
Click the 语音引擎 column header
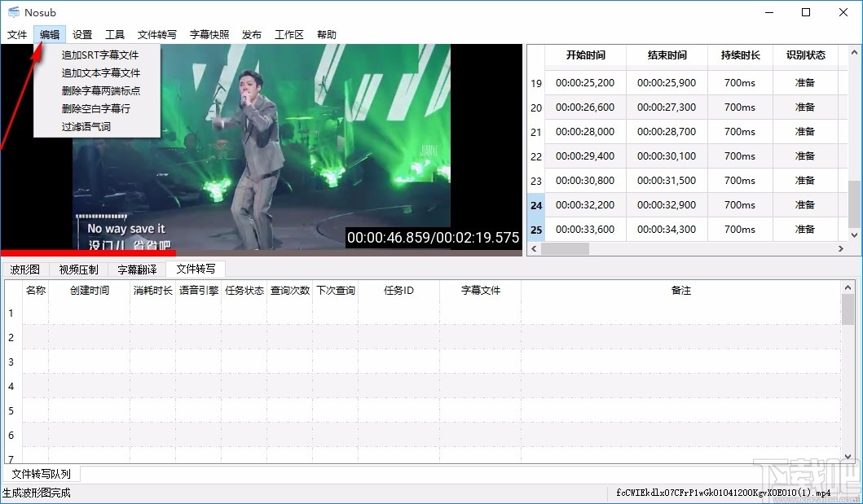tap(199, 290)
